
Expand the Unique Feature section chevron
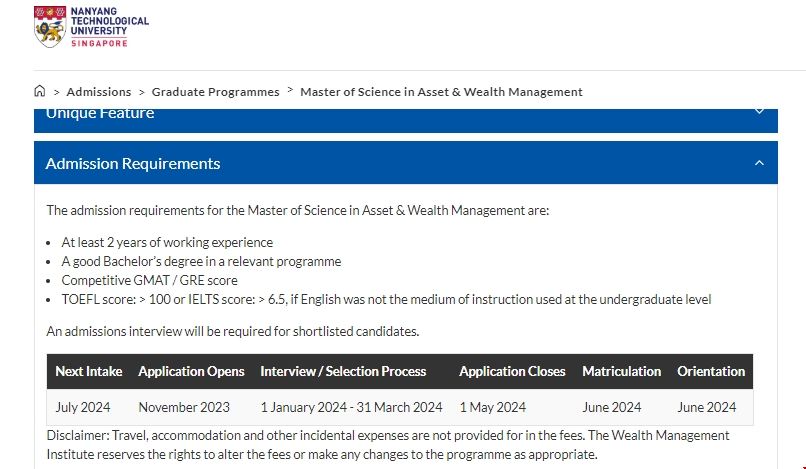click(759, 112)
